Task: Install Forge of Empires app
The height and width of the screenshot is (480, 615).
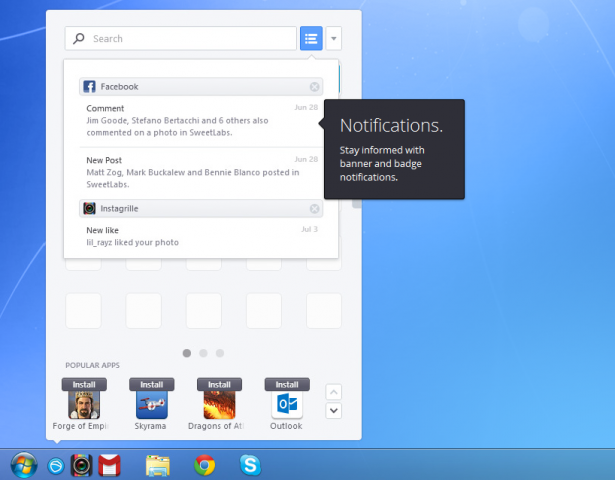Action: 83,384
